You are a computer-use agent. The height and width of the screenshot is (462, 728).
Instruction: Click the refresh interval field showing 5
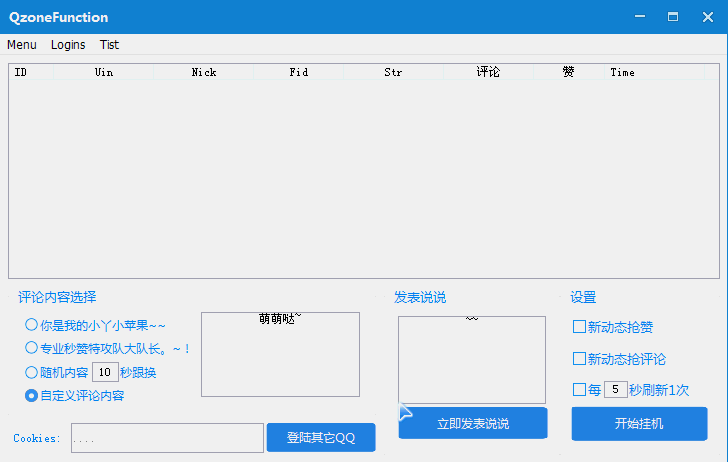[x=616, y=390]
